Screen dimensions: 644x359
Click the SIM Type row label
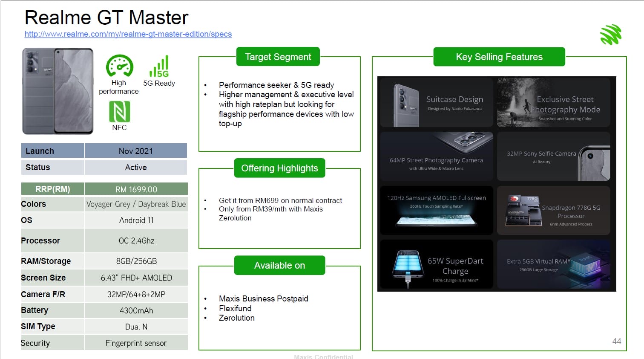53,327
